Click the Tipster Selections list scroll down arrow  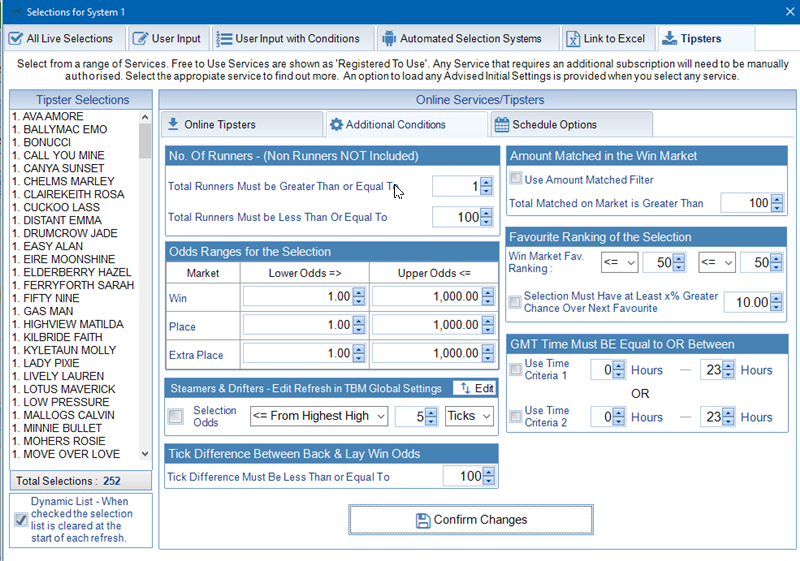coord(145,453)
